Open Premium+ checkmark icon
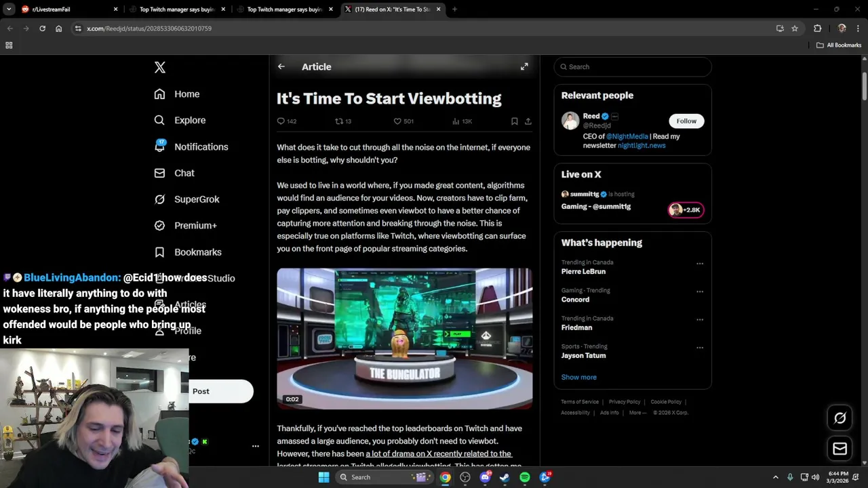The height and width of the screenshot is (488, 868). pos(159,225)
